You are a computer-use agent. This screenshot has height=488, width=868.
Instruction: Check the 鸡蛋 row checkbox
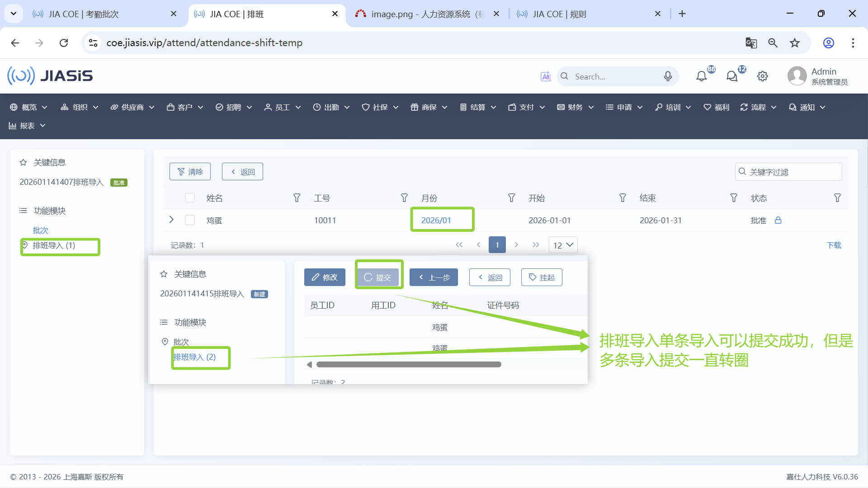tap(190, 221)
